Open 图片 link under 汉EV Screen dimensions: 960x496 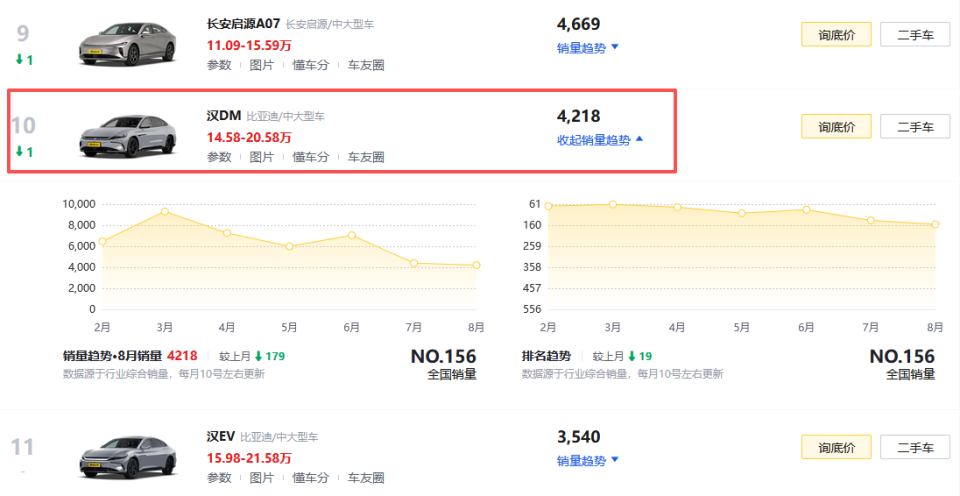261,478
